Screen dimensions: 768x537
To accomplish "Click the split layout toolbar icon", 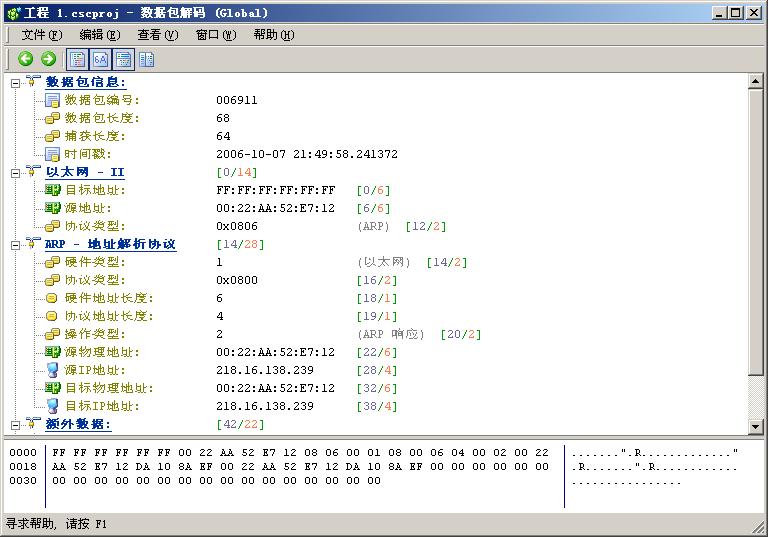I will tap(146, 59).
